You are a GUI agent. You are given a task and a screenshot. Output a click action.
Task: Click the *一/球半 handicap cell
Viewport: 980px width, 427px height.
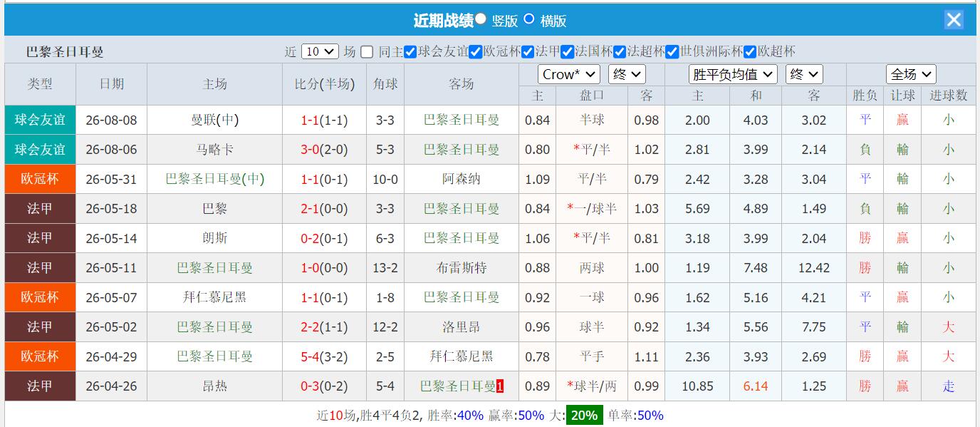click(592, 209)
